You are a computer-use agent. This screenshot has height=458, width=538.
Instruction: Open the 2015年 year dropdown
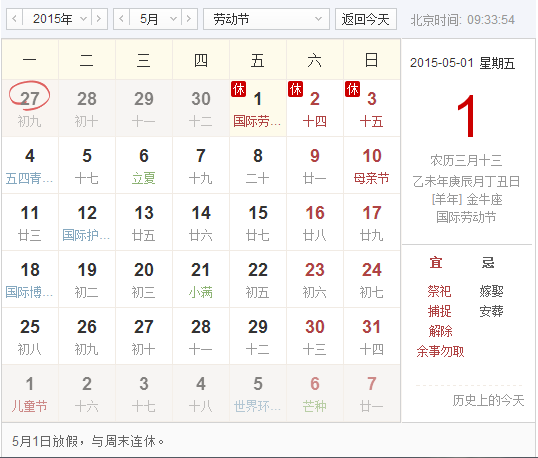click(x=57, y=19)
